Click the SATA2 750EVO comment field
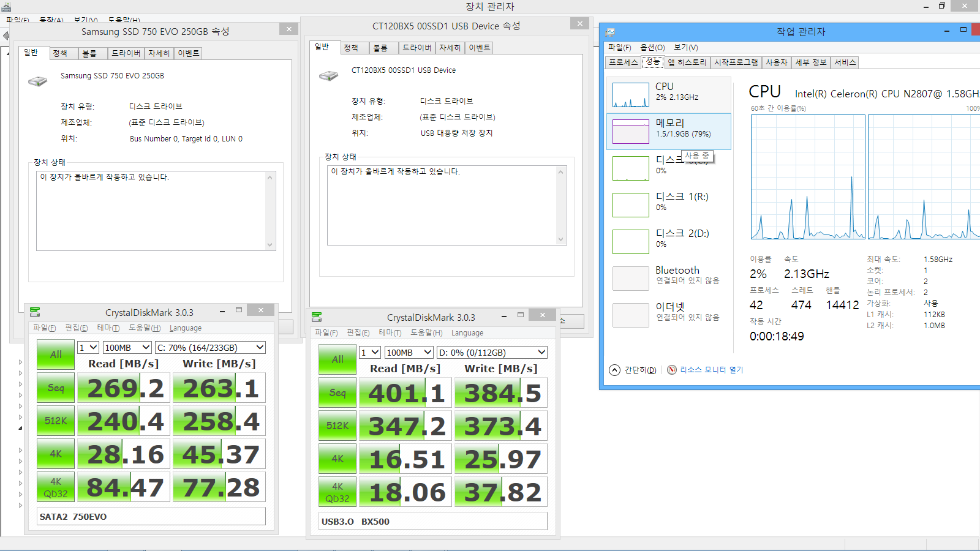Screen dimensions: 980x551 tap(151, 516)
